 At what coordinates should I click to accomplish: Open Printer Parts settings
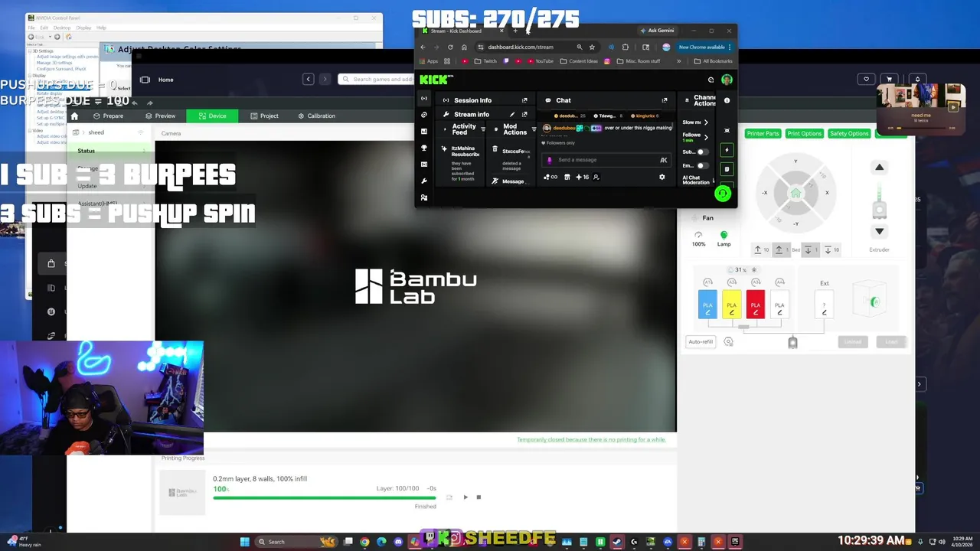(x=763, y=133)
